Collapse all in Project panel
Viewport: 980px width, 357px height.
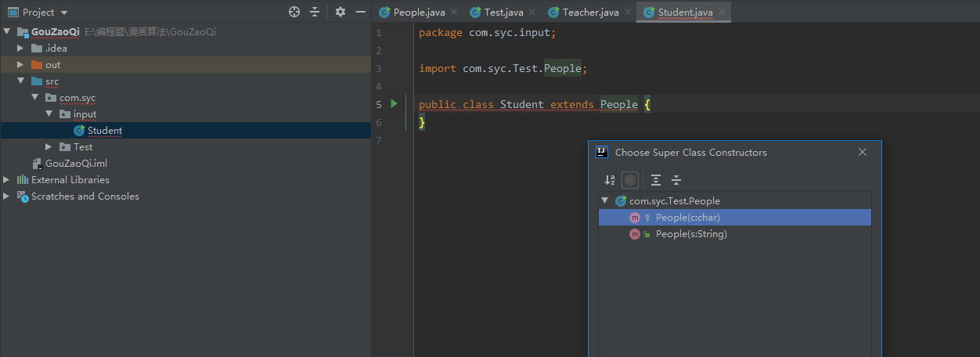(x=315, y=12)
